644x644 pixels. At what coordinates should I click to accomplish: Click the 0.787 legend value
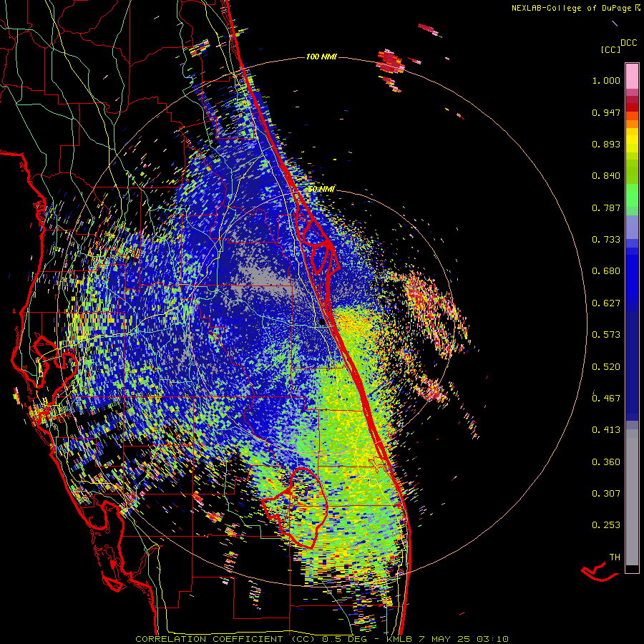(606, 208)
